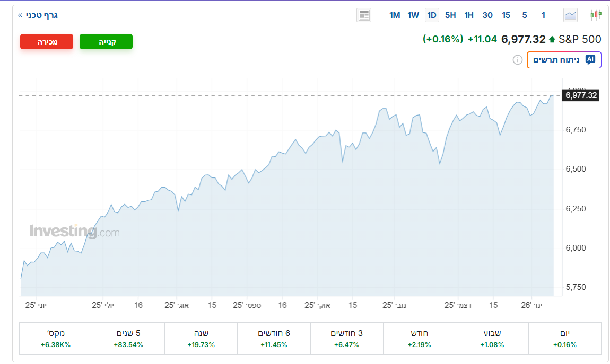This screenshot has width=610, height=364.
Task: Set the chart to 30 minute interval
Action: pyautogui.click(x=487, y=15)
